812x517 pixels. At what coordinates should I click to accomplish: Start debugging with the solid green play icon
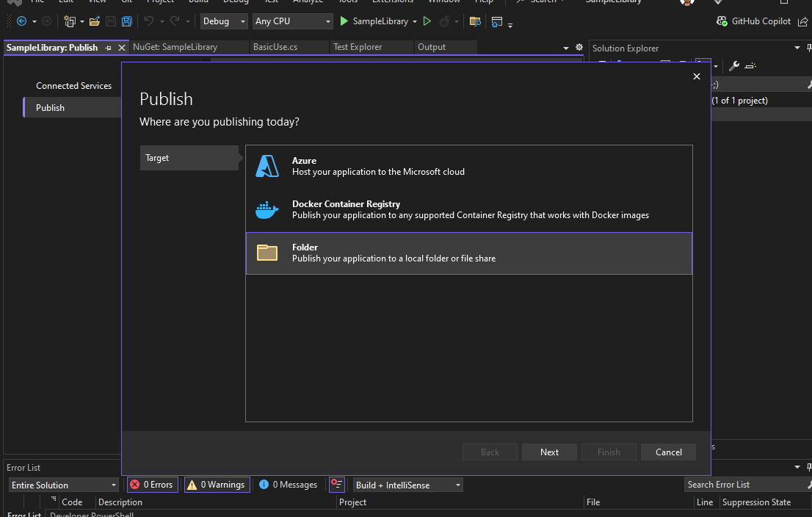344,21
